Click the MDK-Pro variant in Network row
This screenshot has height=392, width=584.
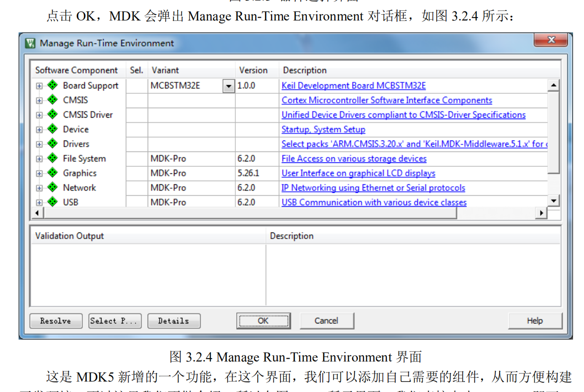click(x=168, y=188)
